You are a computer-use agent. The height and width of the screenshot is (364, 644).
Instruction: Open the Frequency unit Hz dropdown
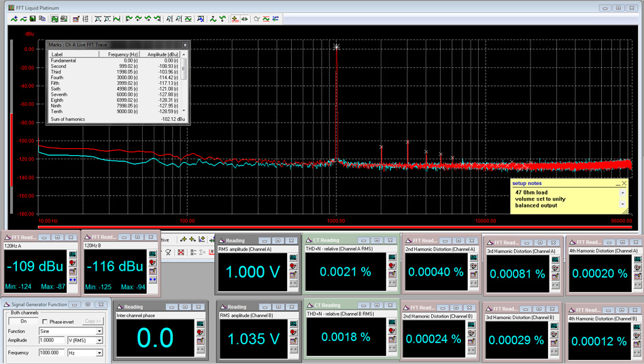coord(99,353)
